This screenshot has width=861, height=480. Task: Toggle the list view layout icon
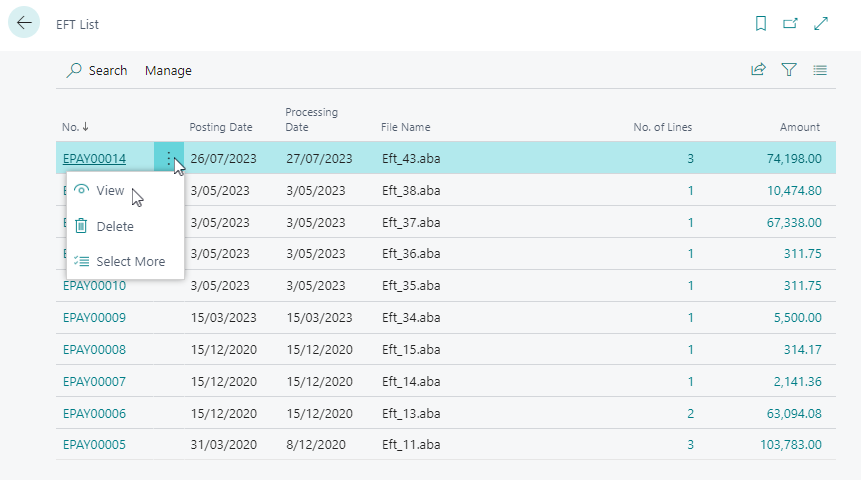point(820,70)
